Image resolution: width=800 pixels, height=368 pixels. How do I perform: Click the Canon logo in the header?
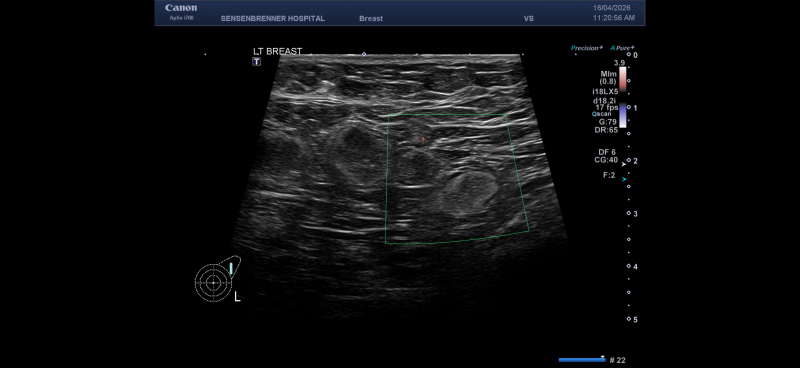pyautogui.click(x=181, y=8)
